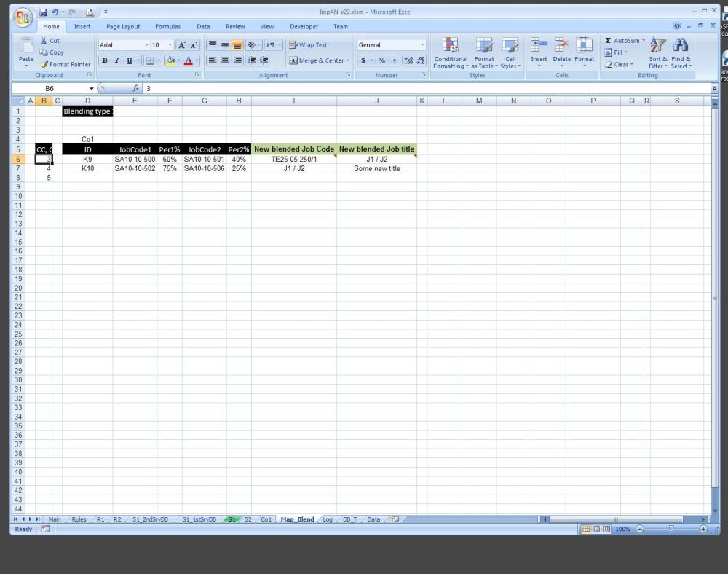Click the Save icon in quick access toolbar
This screenshot has height=574, width=728.
[44, 12]
